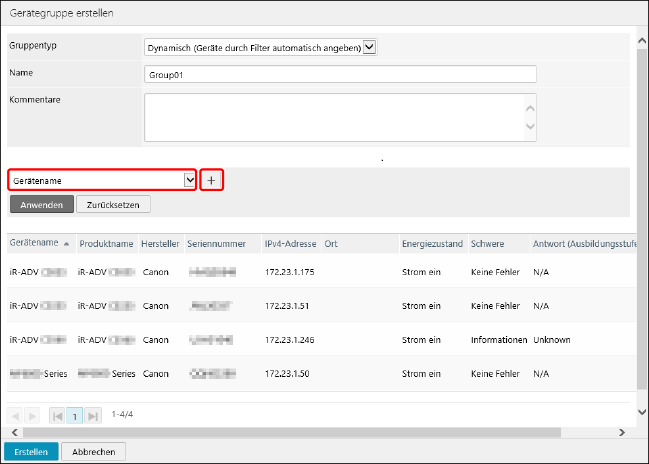Click the plus icon to add filter

[x=211, y=180]
